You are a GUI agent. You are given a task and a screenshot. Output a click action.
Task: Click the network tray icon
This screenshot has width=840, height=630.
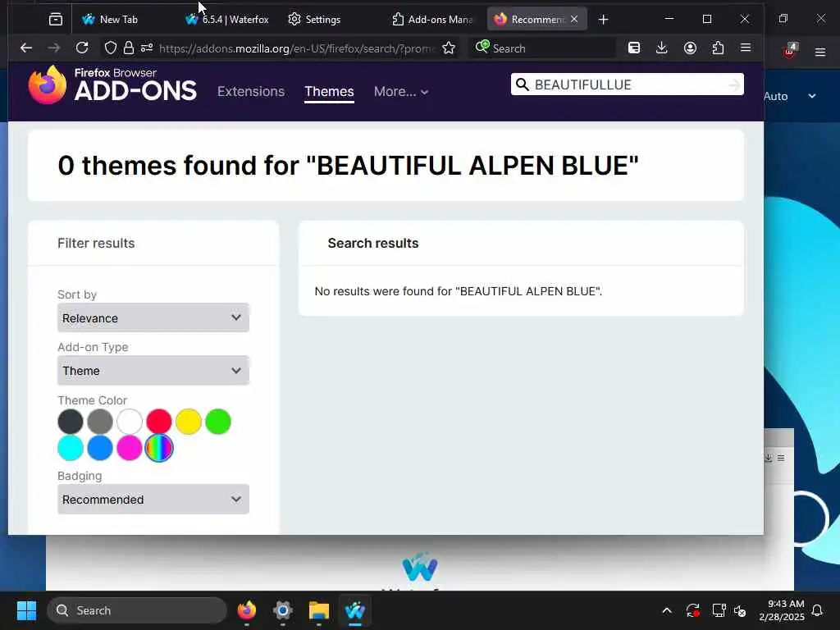(719, 610)
